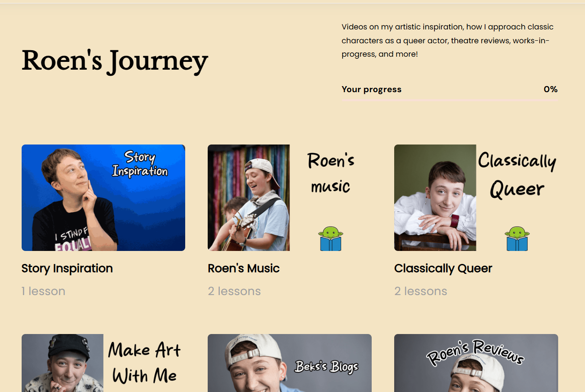585x392 pixels.
Task: Click the Roen's Journey heading
Action: click(115, 61)
